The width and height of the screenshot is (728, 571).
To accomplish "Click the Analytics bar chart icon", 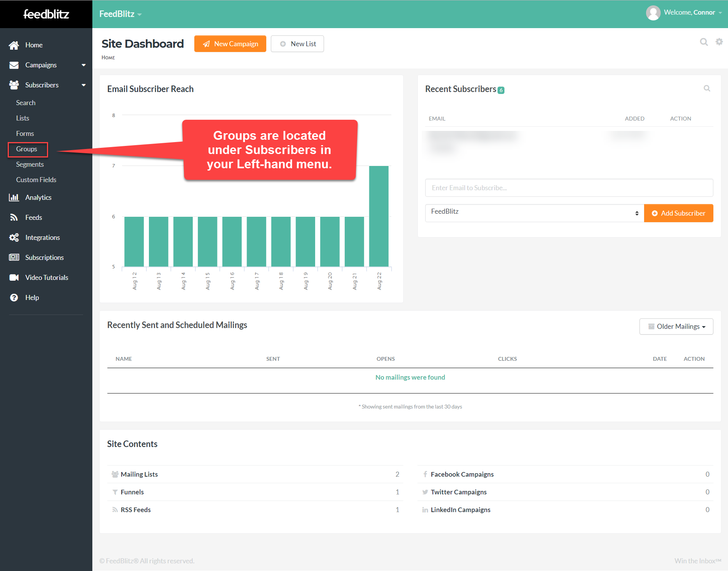I will point(14,198).
